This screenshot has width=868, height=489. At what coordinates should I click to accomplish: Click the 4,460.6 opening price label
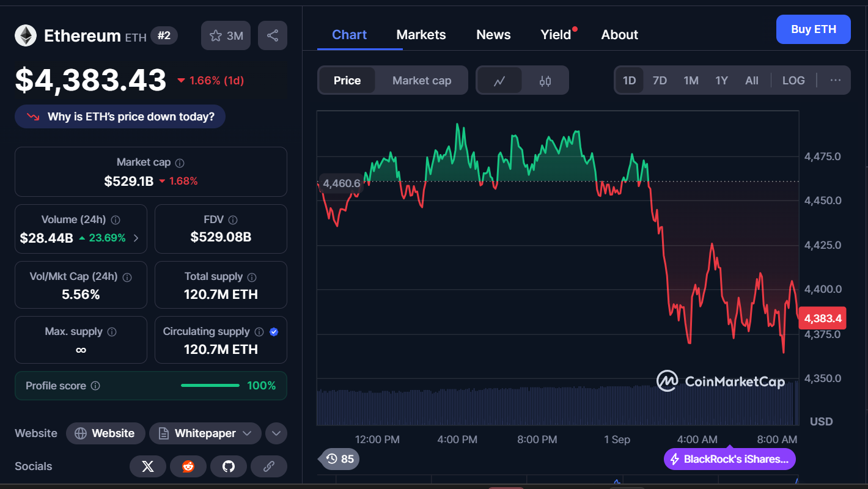point(340,183)
